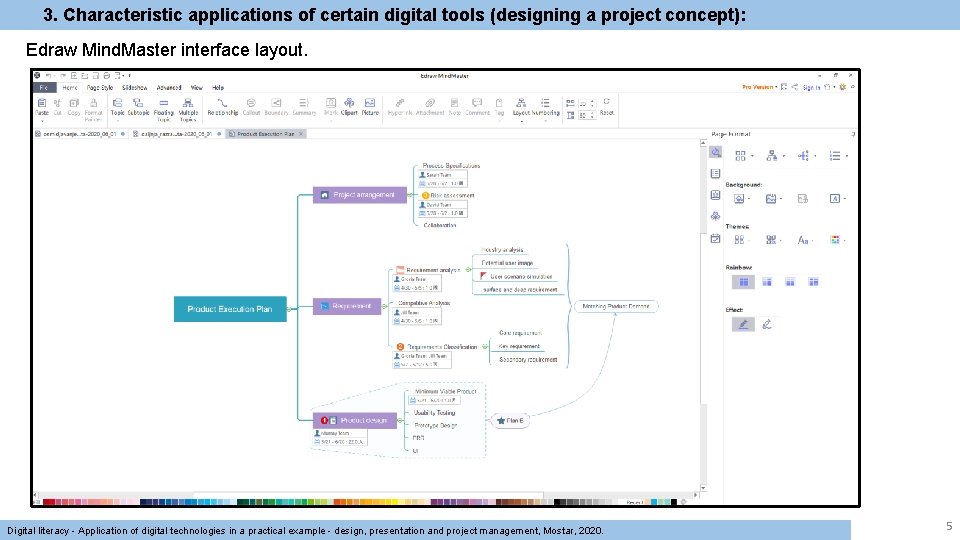Collapse Requirement analysis branch toggle
960x540 pixels.
click(468, 269)
